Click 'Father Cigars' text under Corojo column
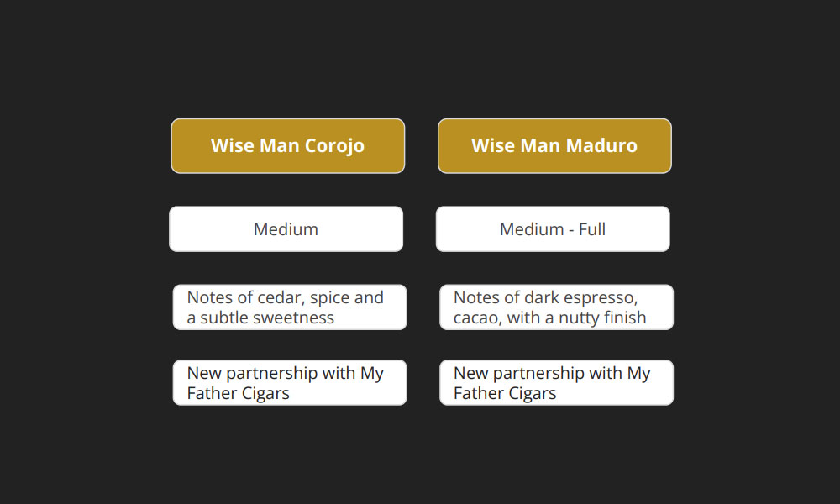The image size is (840, 504). pos(238,393)
